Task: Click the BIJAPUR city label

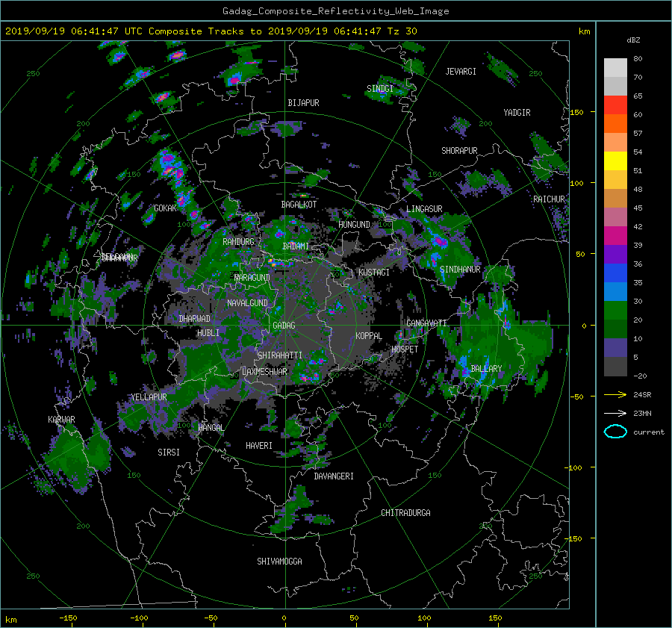Action: click(303, 103)
